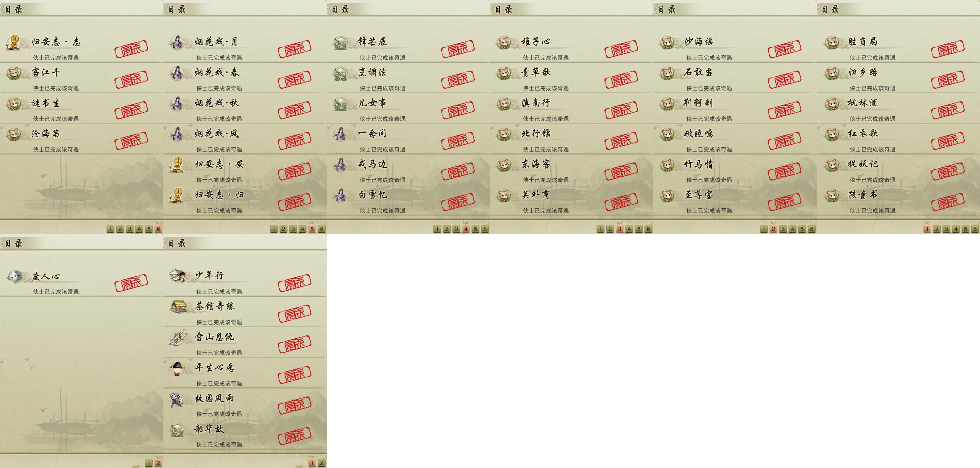Click the red completed stamp beside 韶华故
This screenshot has height=468, width=980.
pos(295,435)
